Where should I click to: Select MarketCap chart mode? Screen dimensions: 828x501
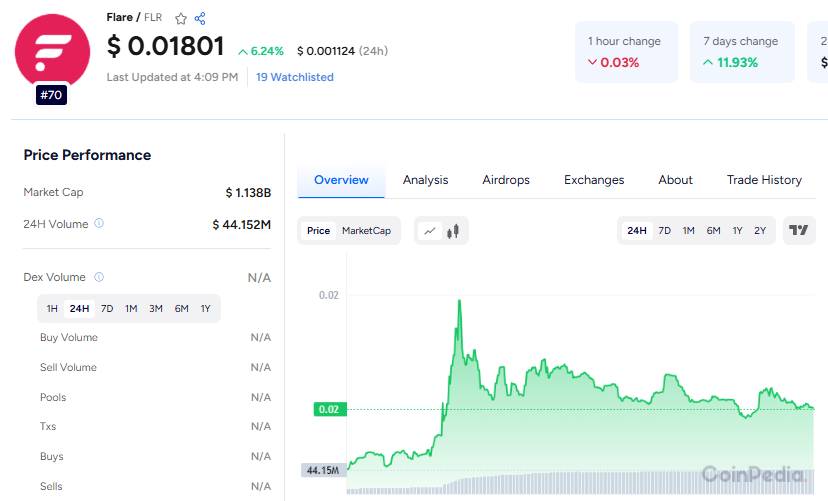tap(366, 231)
